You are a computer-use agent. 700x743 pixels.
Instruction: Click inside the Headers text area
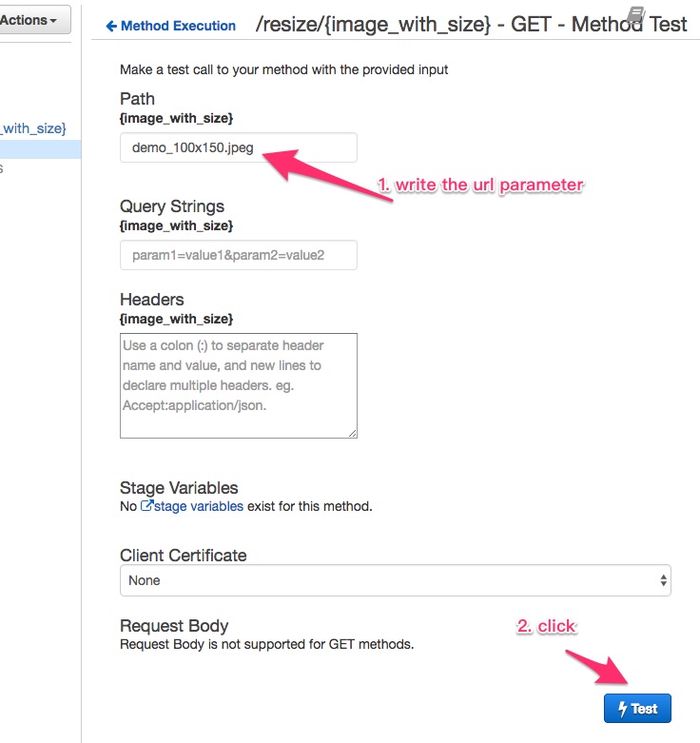238,385
